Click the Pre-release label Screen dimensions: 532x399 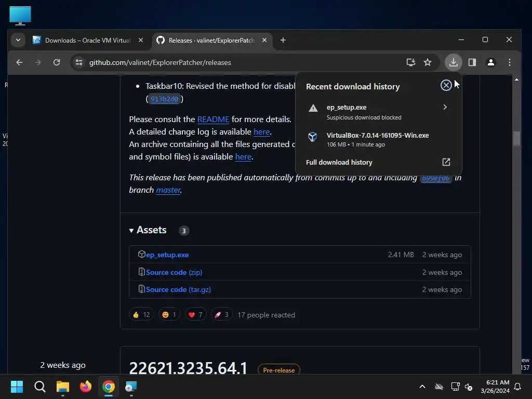[x=279, y=370]
